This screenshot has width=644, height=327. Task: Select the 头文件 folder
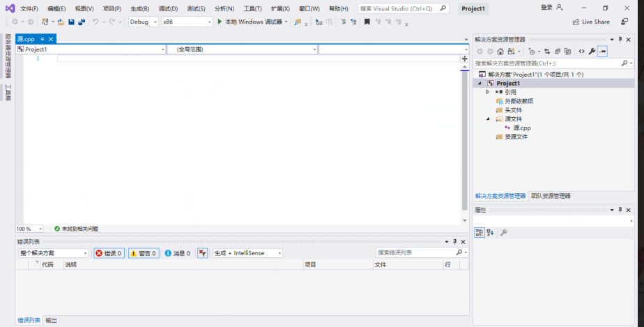pyautogui.click(x=514, y=110)
